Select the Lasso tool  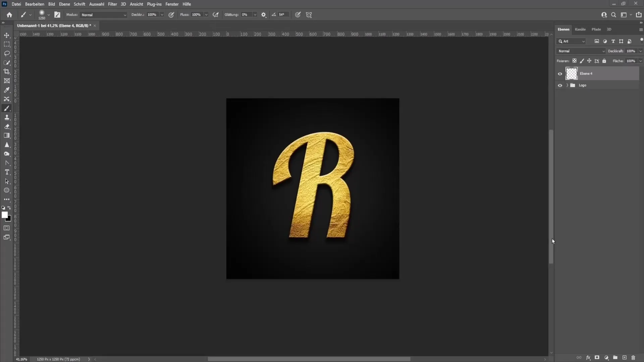tap(7, 53)
